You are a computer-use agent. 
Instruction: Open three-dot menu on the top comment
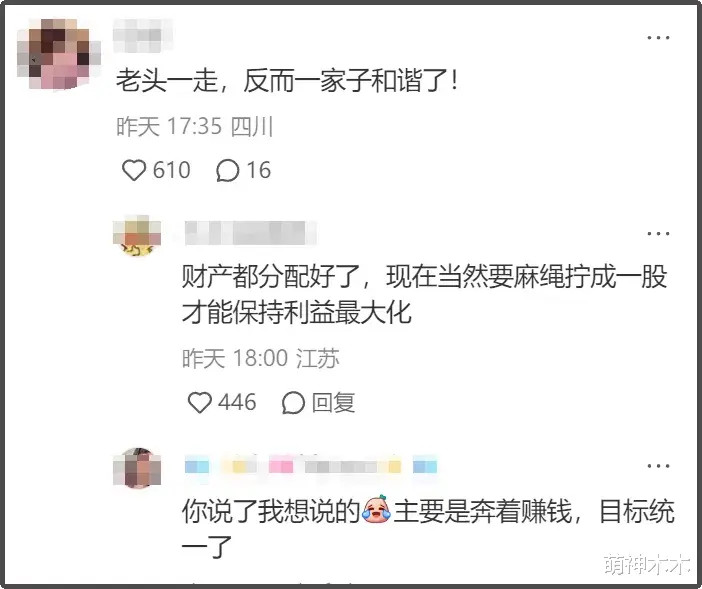tap(658, 38)
